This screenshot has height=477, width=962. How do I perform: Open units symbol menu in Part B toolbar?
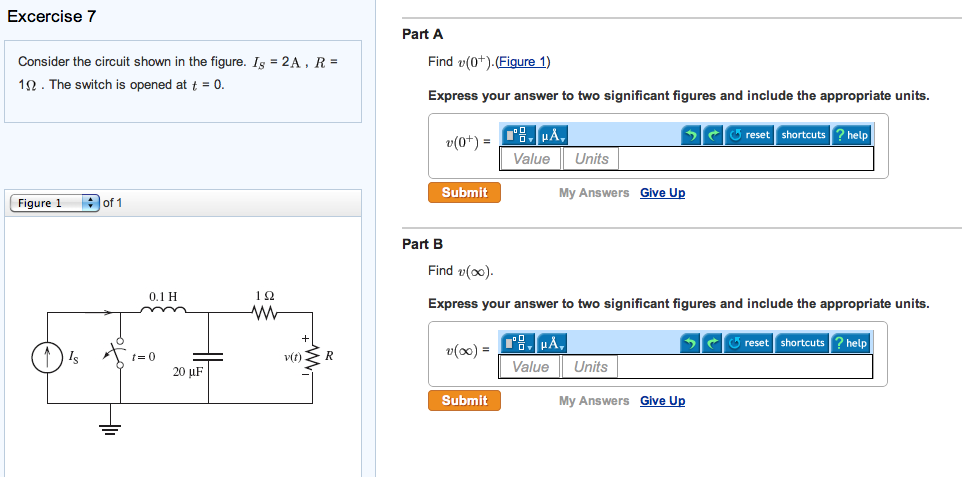point(552,343)
